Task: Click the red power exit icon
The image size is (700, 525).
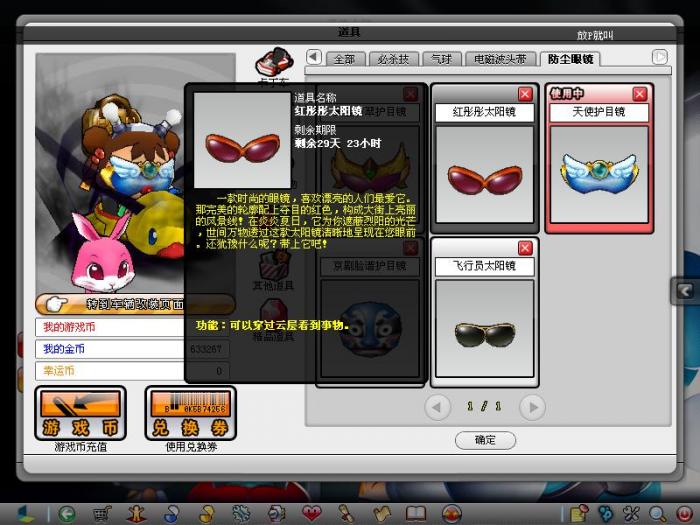Action: click(x=684, y=514)
